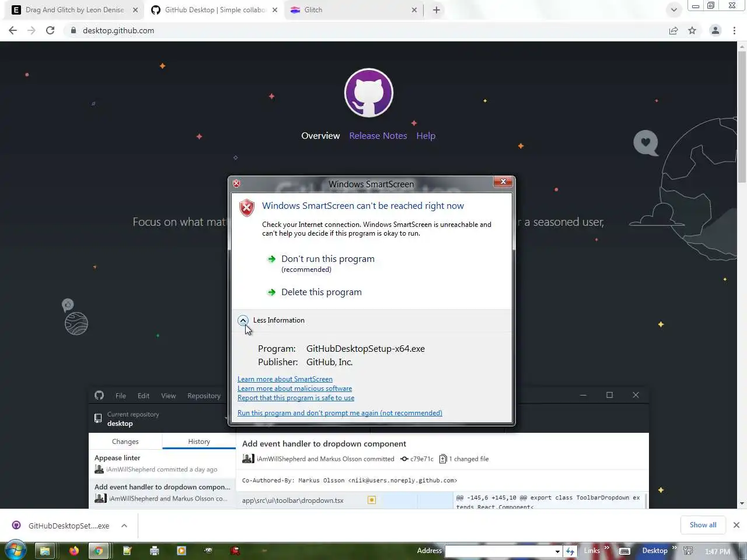Bookmark this page with star icon
This screenshot has width=747, height=560.
(692, 30)
